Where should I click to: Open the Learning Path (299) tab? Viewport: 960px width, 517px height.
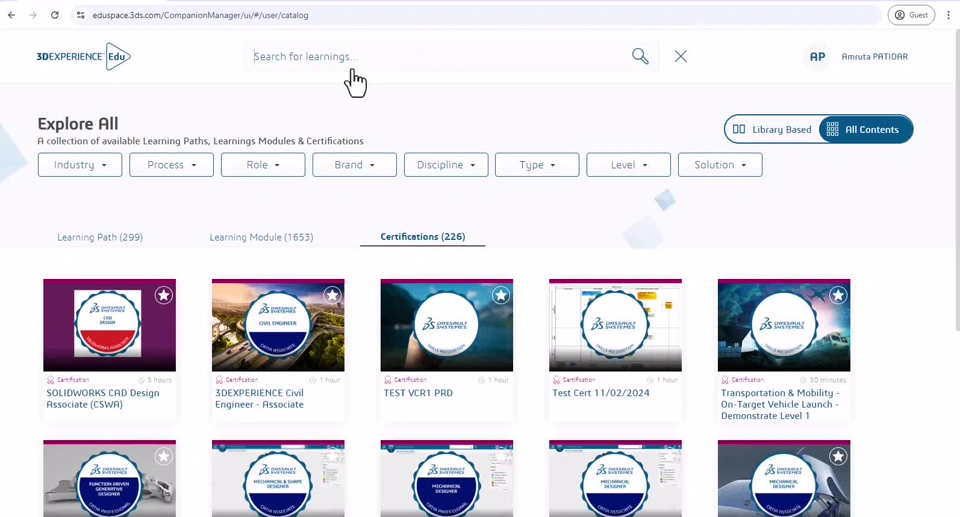(100, 237)
